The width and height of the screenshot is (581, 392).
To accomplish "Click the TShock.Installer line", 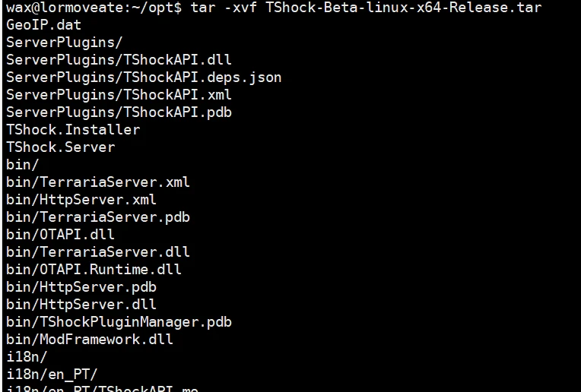I will tap(73, 130).
